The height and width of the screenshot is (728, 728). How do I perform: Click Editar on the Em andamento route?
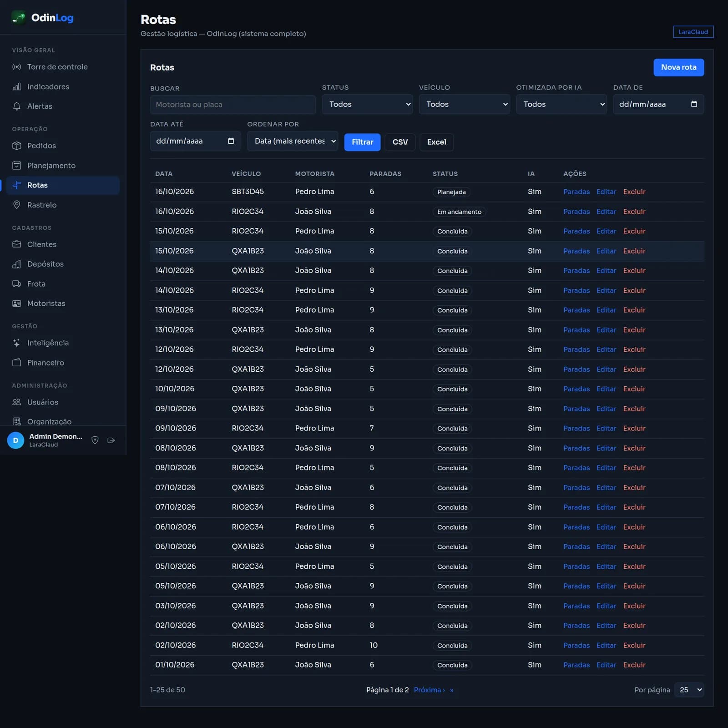pos(606,212)
